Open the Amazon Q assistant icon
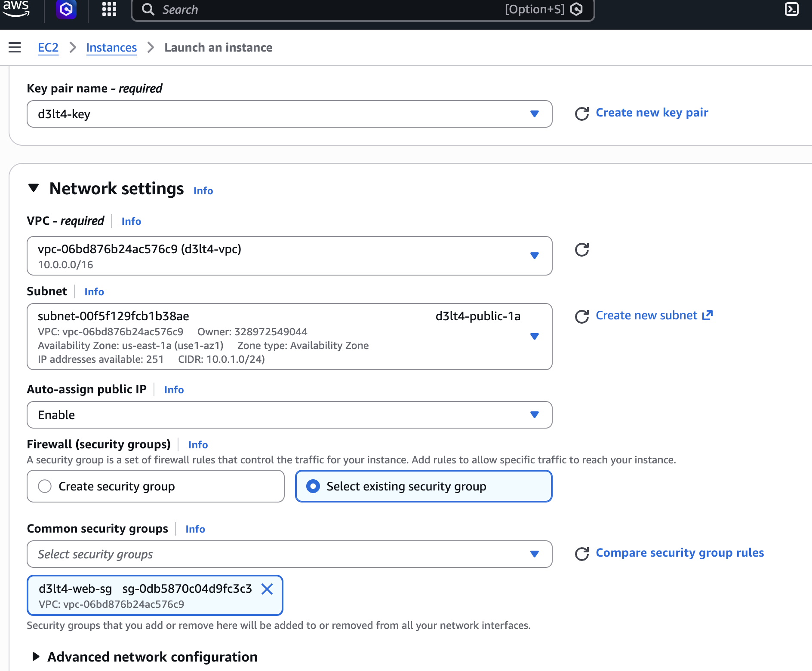 (x=65, y=9)
